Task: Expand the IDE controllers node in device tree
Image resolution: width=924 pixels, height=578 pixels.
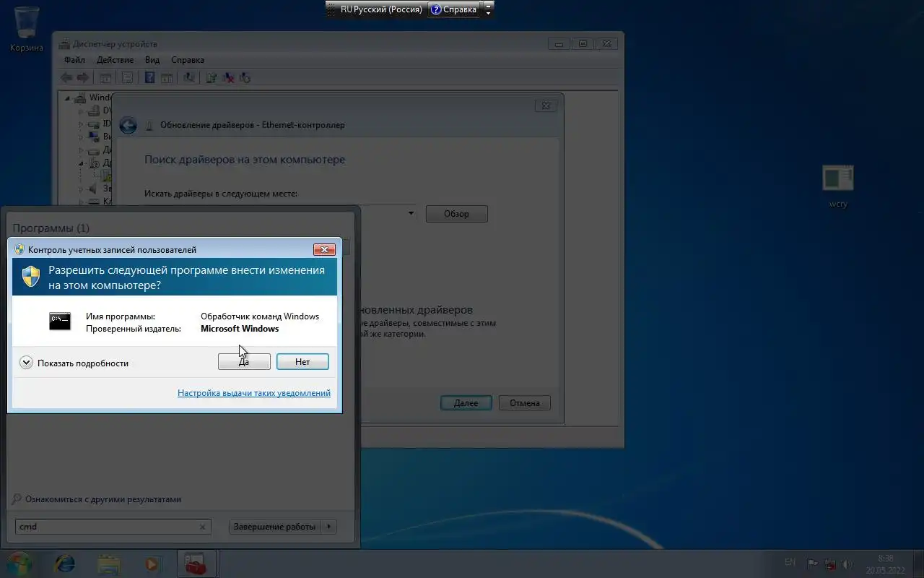Action: [x=82, y=124]
